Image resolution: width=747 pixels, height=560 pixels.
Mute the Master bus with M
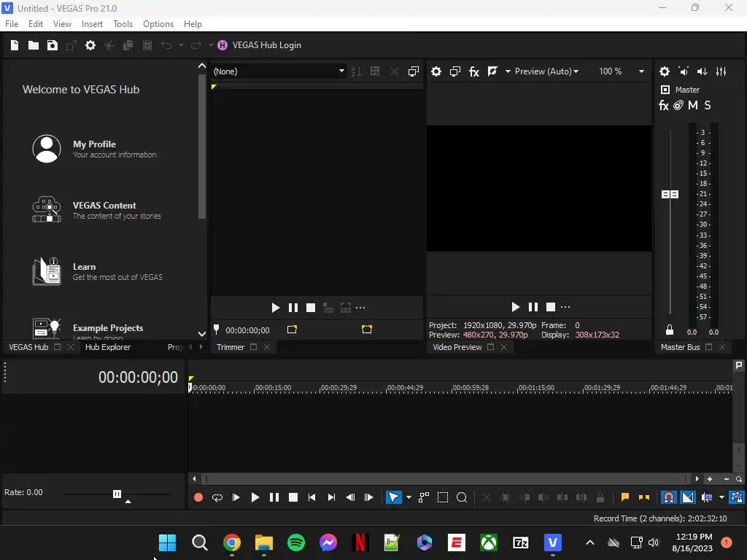pyautogui.click(x=693, y=106)
